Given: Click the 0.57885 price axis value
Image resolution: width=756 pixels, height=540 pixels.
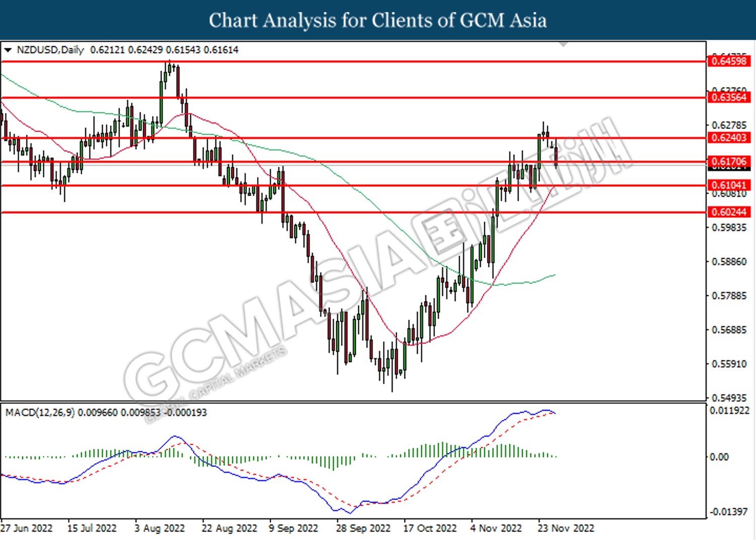Looking at the screenshot, I should click(x=729, y=295).
